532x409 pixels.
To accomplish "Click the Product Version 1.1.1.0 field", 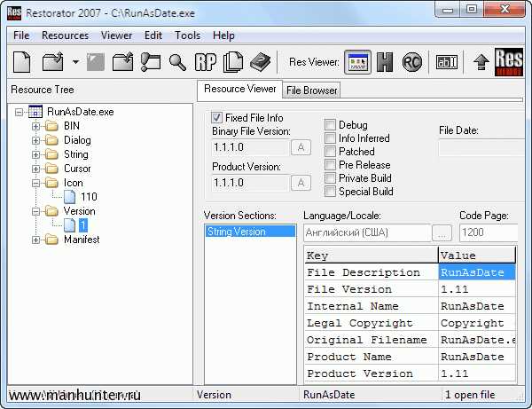I will tap(250, 183).
